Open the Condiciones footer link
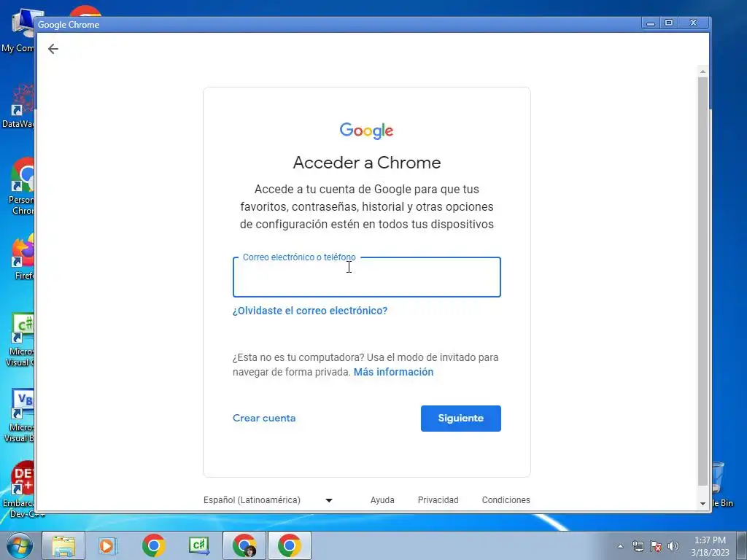 point(506,500)
